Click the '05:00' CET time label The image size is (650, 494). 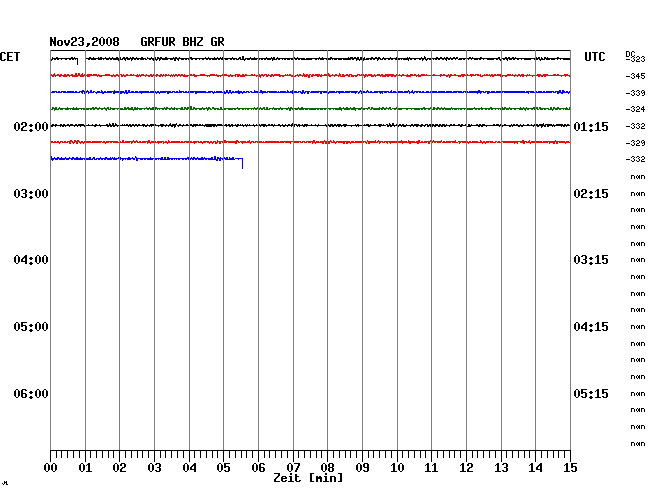click(31, 327)
